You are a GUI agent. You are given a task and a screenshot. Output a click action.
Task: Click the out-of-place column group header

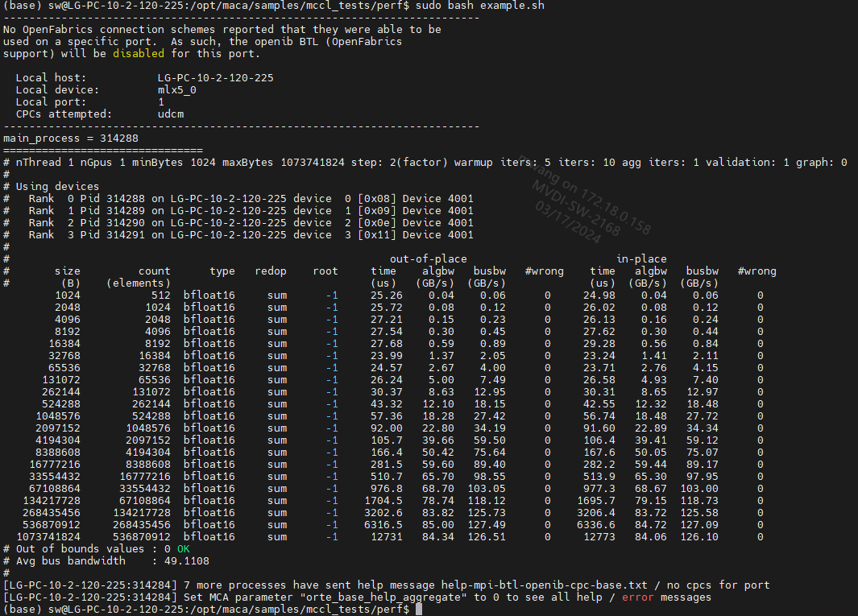428,258
